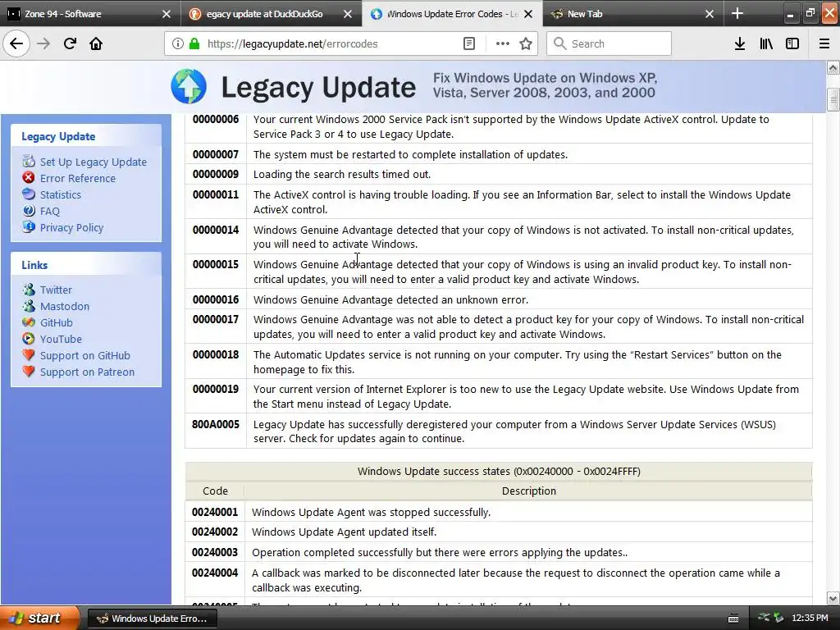840x630 pixels.
Task: Open the Statistics link
Action: tap(61, 195)
